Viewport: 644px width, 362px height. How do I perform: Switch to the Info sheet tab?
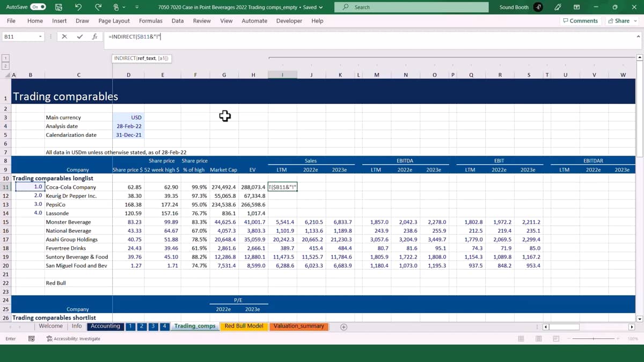point(77,326)
